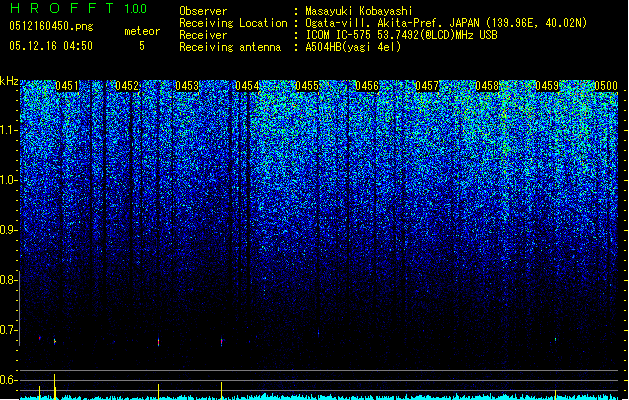Click the 0.9 frequency axis label
629x400 pixels.
coord(8,230)
